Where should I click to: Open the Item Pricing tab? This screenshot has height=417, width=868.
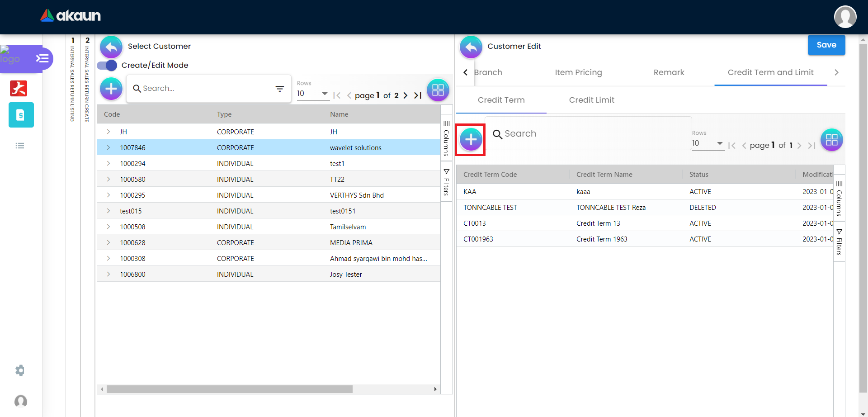[x=578, y=72]
